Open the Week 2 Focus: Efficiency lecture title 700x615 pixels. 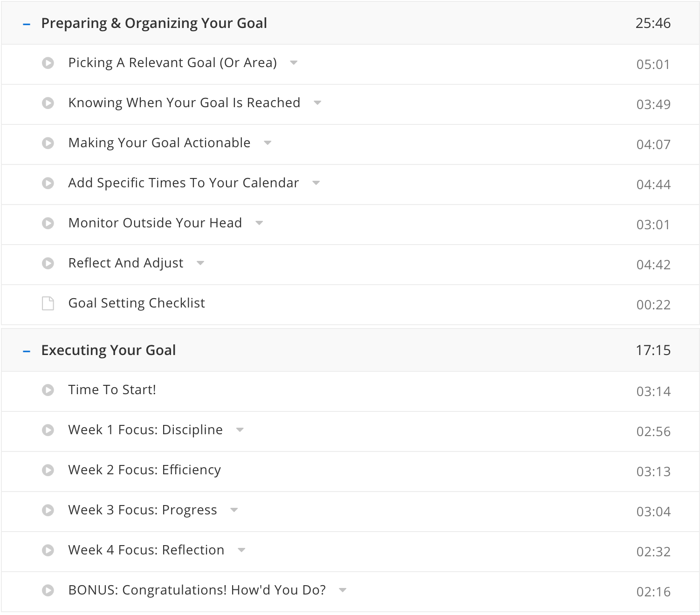click(144, 470)
